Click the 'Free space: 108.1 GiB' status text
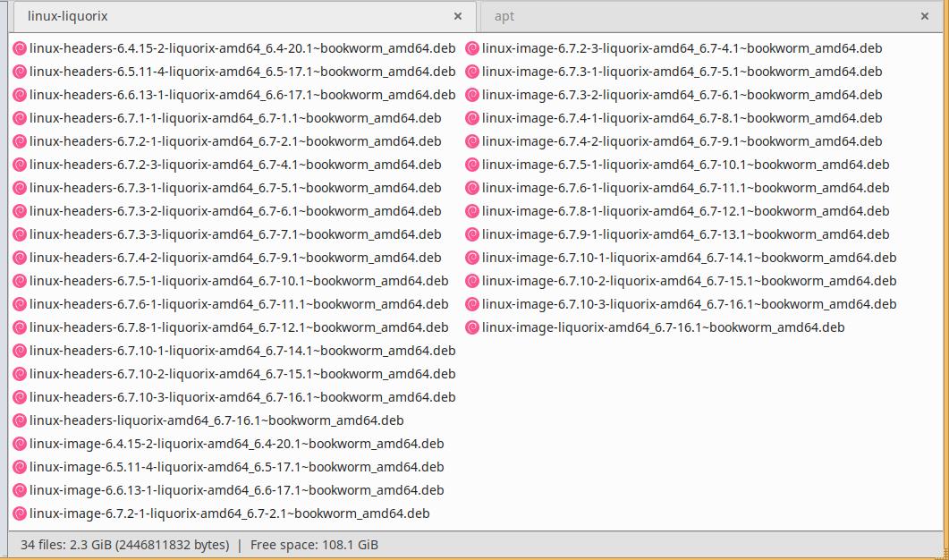The image size is (949, 560). 314,545
